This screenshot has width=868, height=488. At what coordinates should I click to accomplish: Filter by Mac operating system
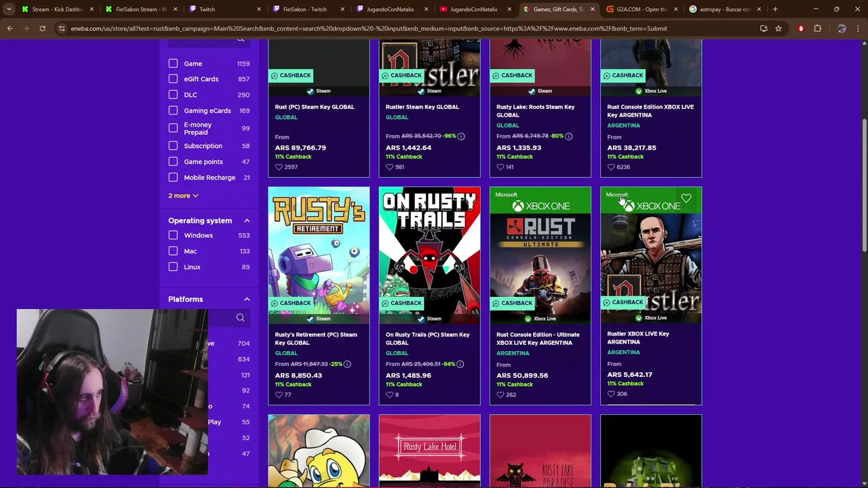tap(173, 251)
